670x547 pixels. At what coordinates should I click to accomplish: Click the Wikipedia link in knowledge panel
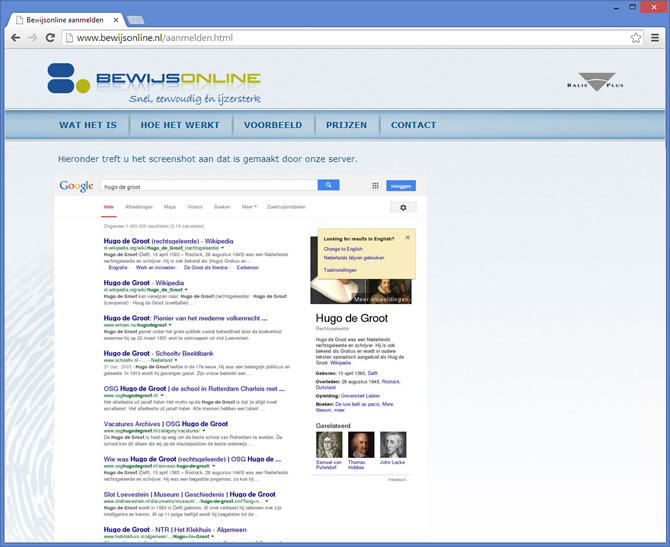(x=341, y=363)
